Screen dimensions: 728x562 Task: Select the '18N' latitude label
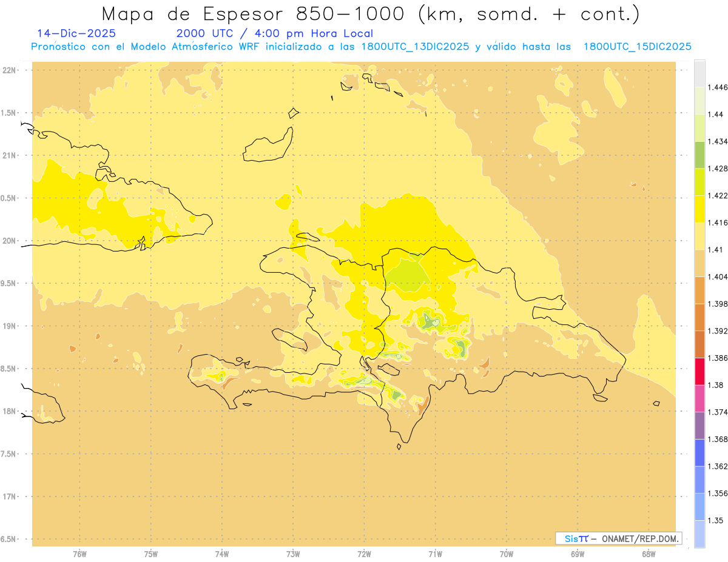[9, 412]
